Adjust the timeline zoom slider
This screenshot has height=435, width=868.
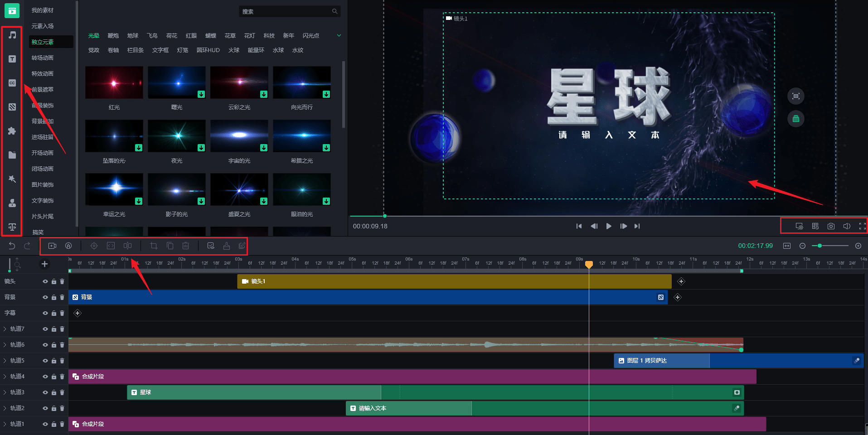820,246
